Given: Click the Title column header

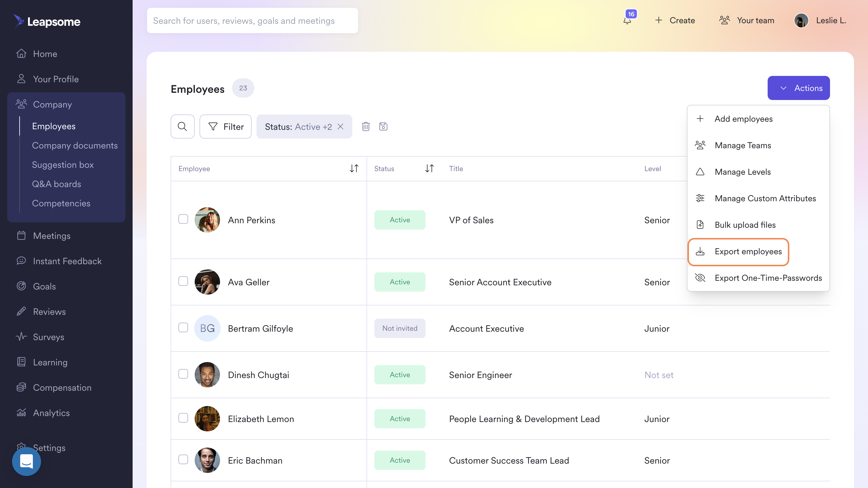Looking at the screenshot, I should [456, 169].
